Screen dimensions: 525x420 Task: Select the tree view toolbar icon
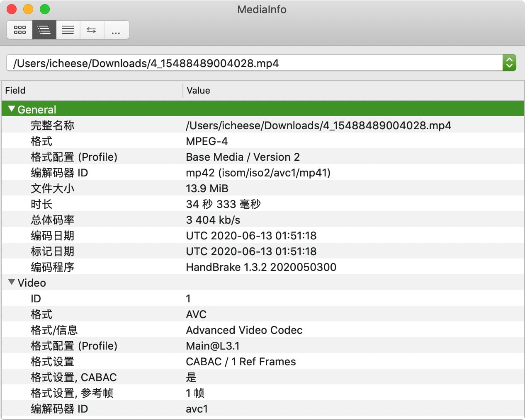click(x=44, y=30)
